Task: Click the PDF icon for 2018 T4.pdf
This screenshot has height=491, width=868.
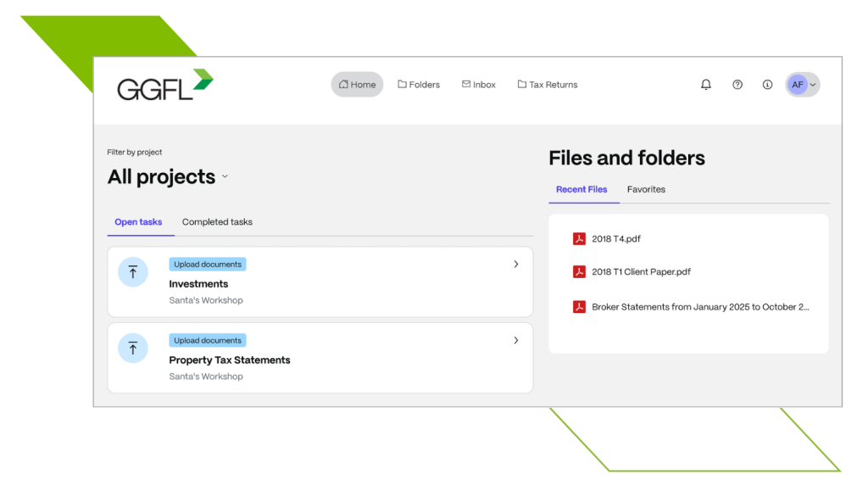Action: point(579,239)
